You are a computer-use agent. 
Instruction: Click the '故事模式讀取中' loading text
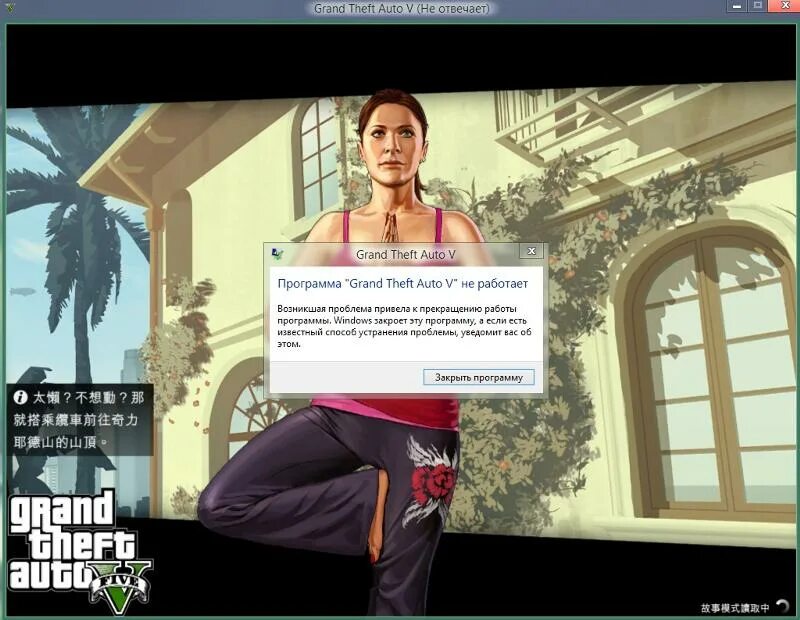735,608
